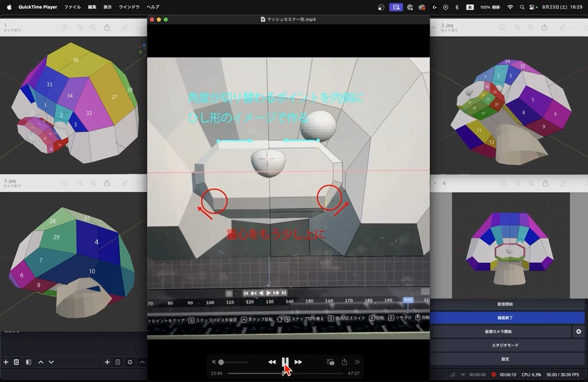Click the fast-forward button in QuickTime

298,362
